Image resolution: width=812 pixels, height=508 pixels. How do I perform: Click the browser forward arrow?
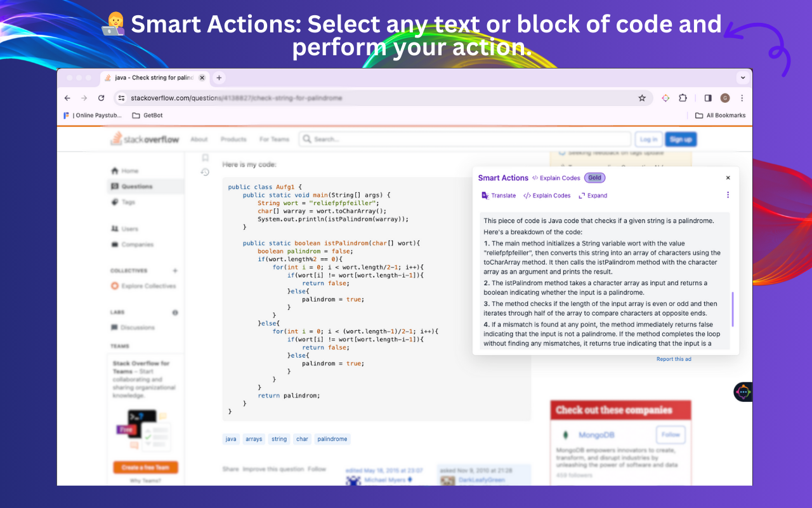84,98
